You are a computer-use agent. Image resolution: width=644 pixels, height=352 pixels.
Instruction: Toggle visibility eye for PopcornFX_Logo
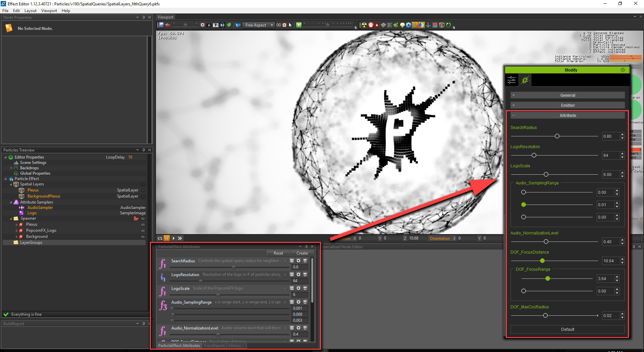(143, 231)
